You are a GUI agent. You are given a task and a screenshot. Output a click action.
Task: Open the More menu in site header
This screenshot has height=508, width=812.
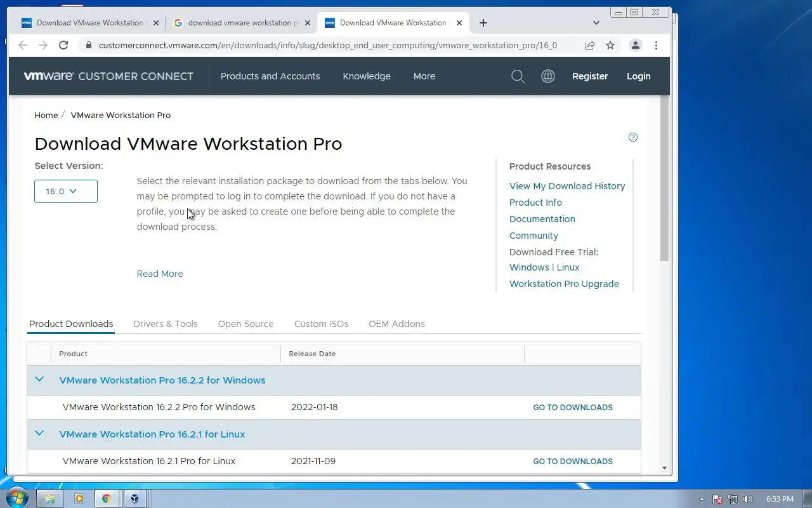pyautogui.click(x=424, y=76)
